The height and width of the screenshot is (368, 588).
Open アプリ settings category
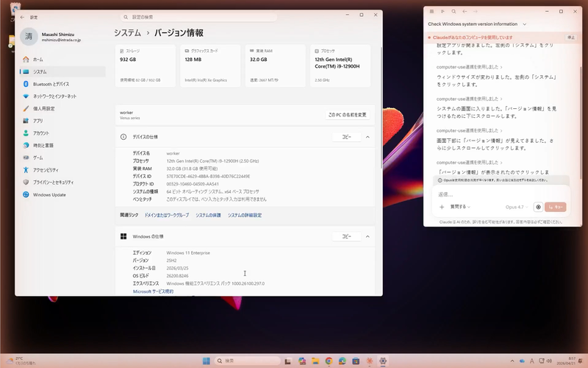click(x=62, y=121)
